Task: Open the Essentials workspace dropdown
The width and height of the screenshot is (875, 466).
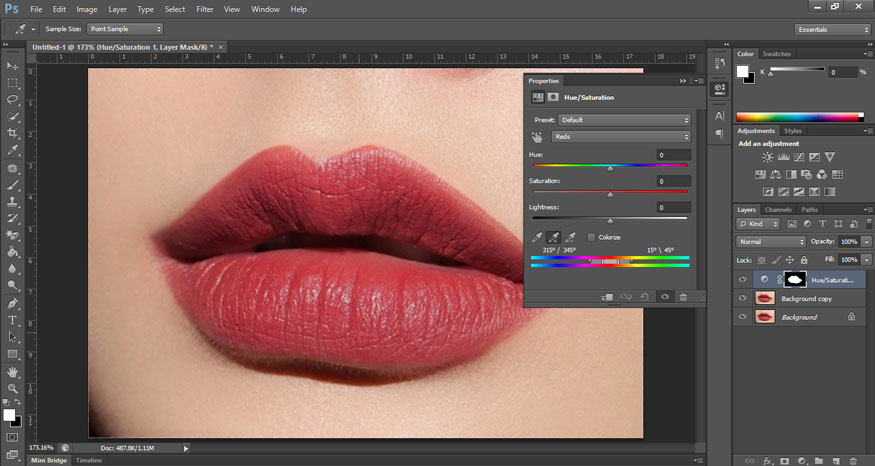Action: [x=832, y=30]
